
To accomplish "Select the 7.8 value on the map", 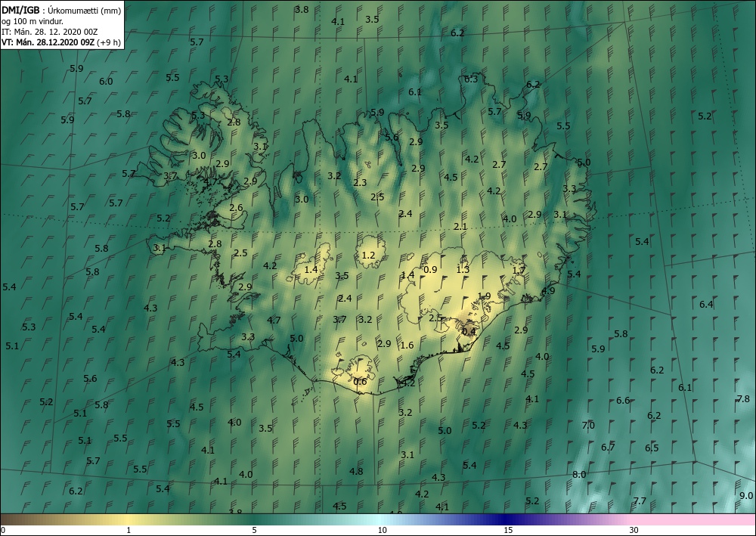I will (x=743, y=398).
